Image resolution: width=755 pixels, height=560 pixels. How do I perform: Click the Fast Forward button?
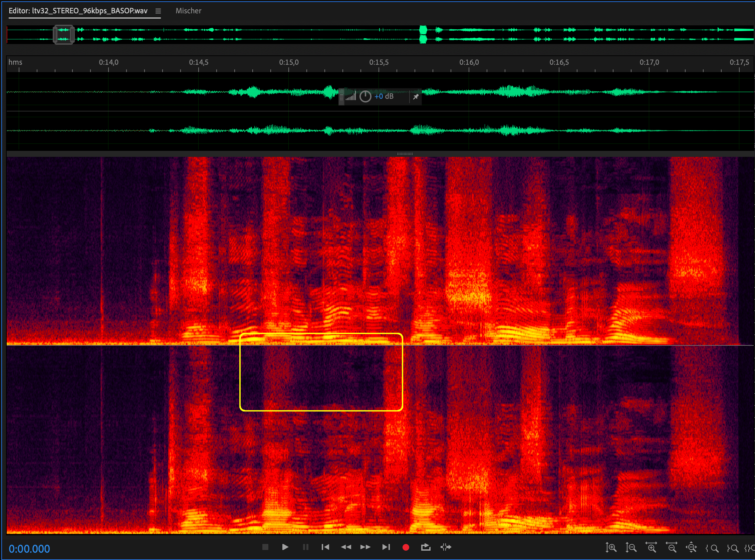(365, 547)
